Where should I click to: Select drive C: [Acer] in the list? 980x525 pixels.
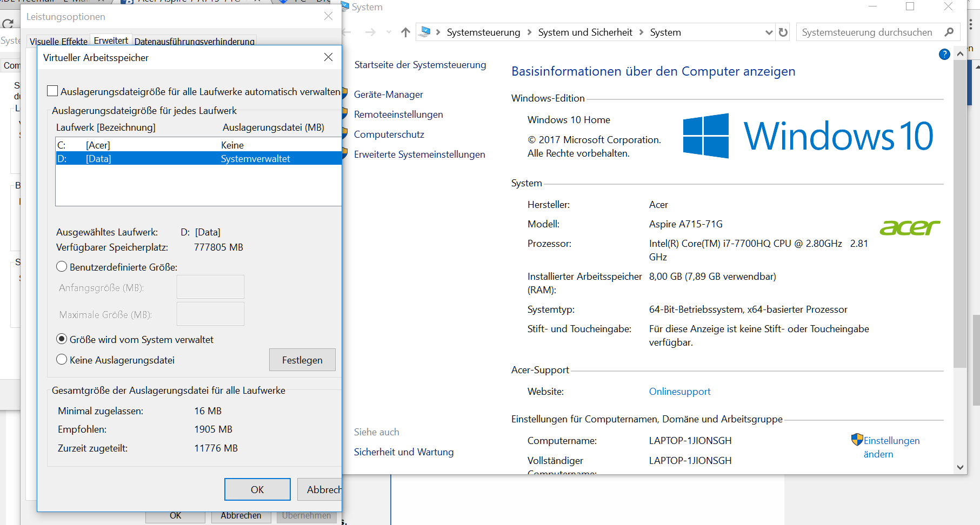(198, 145)
